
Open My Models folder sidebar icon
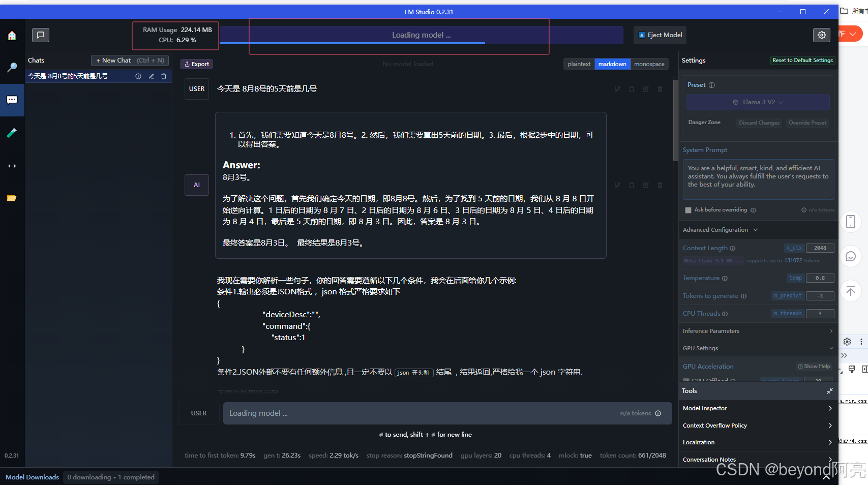coord(12,198)
